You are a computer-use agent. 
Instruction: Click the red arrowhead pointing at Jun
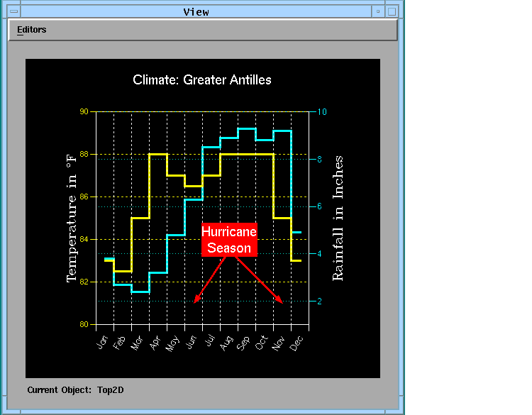coord(196,300)
